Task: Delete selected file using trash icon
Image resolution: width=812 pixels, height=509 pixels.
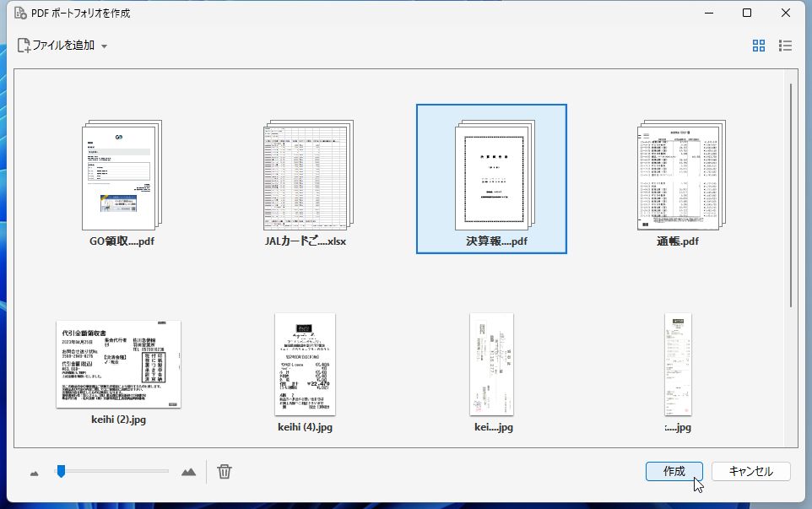Action: pos(224,472)
